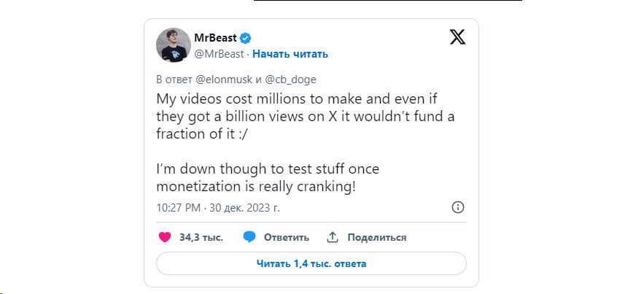Click the share arrow icon
Viewport: 644px width, 294px height.
tap(333, 237)
